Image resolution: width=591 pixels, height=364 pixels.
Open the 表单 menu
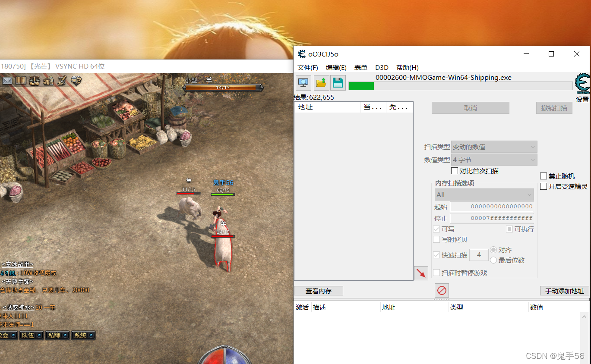point(361,68)
